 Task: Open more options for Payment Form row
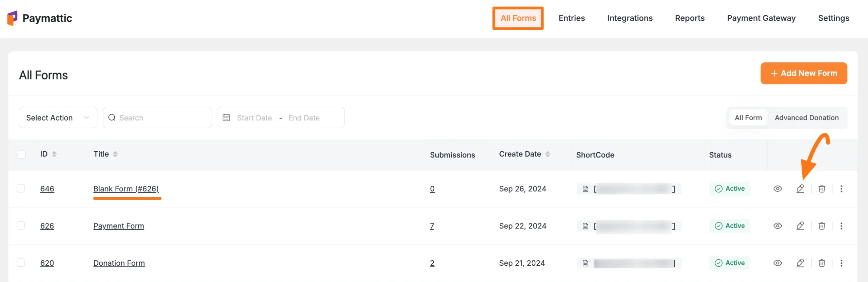coord(841,226)
